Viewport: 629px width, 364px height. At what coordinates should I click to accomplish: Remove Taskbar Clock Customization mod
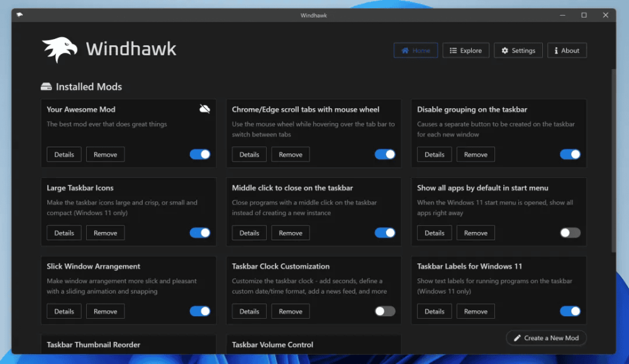point(291,311)
